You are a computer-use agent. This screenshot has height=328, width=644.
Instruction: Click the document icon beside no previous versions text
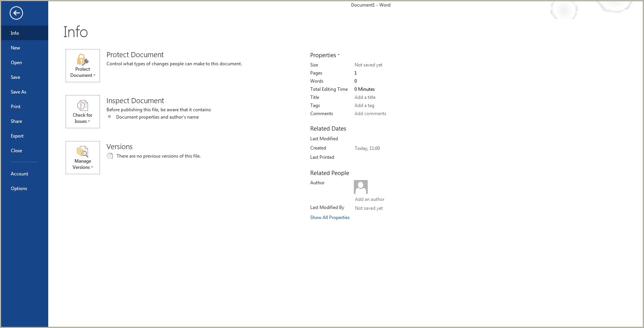pyautogui.click(x=110, y=156)
